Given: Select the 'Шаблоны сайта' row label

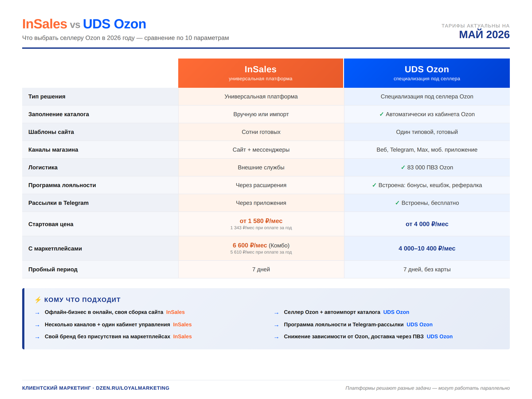Looking at the screenshot, I should tap(51, 132).
